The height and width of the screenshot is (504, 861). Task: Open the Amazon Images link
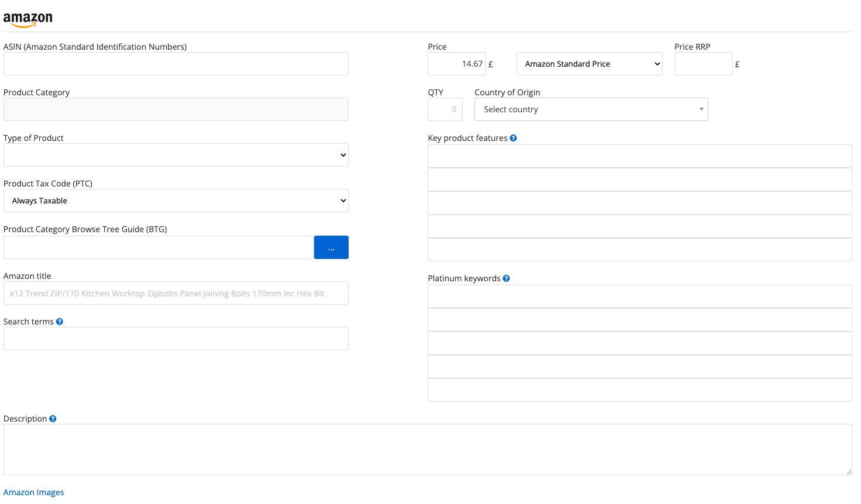(x=34, y=492)
